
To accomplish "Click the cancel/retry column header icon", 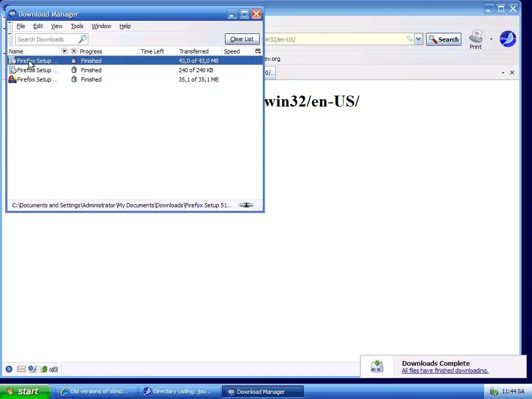I will (x=74, y=51).
